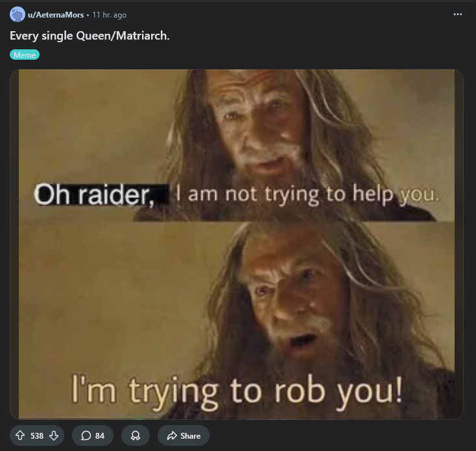Click the 'not trying to help you' subtitle
Screen dimensions: 476x451
[308, 195]
